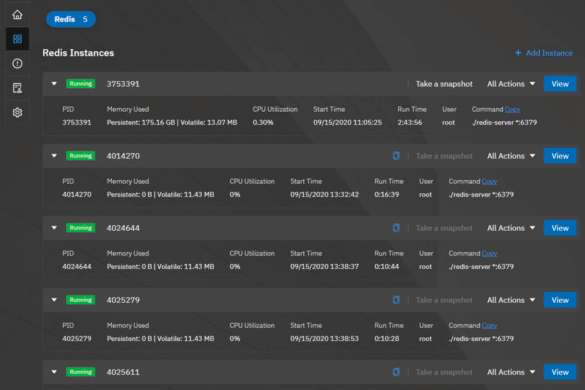Screen dimensions: 585x390
Task: View instance 3753391
Action: pos(560,84)
